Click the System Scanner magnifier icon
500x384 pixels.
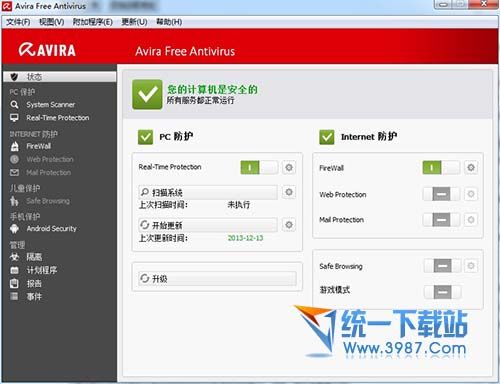pyautogui.click(x=14, y=104)
